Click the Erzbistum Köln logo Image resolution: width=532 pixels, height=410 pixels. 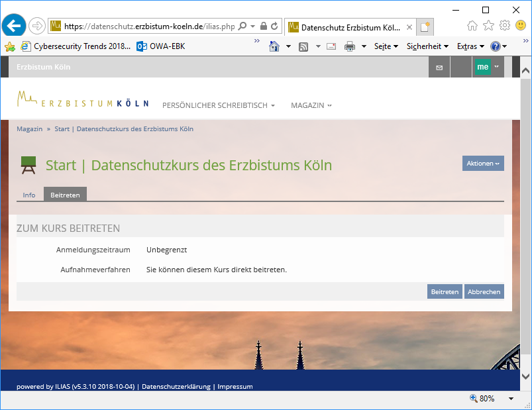[x=83, y=99]
